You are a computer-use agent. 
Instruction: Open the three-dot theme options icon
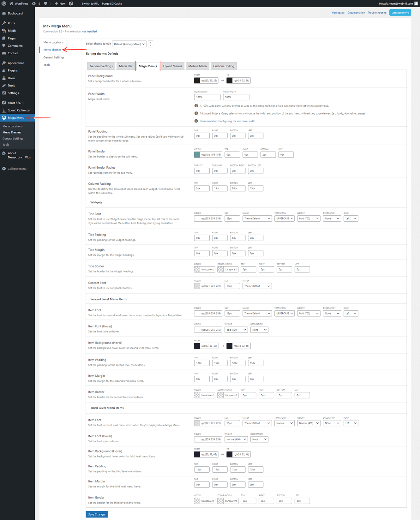151,44
